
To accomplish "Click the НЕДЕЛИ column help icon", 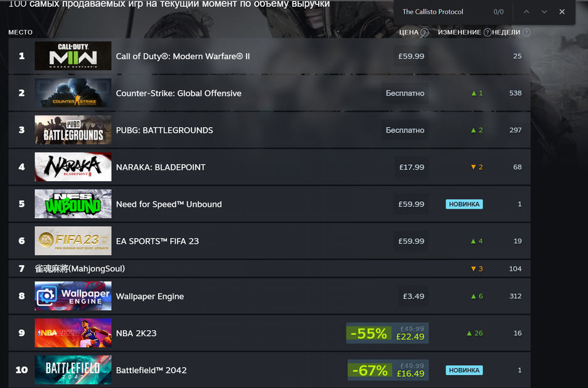I will pyautogui.click(x=526, y=33).
